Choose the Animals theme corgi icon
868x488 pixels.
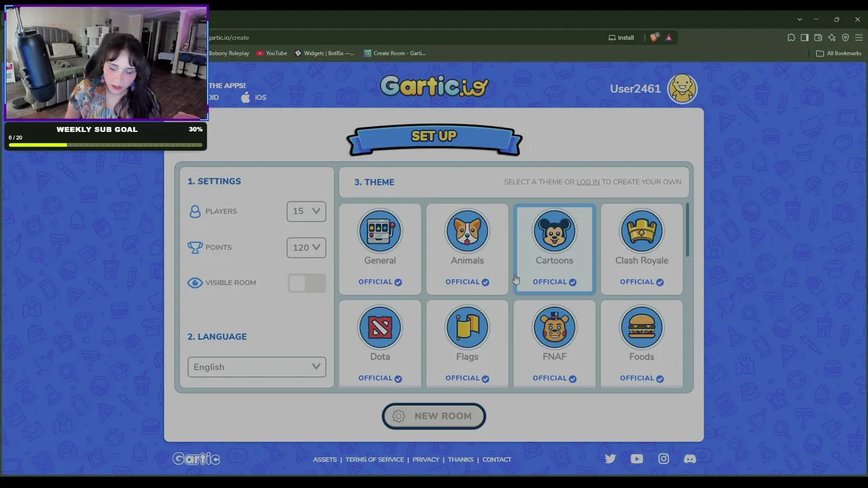(x=467, y=231)
